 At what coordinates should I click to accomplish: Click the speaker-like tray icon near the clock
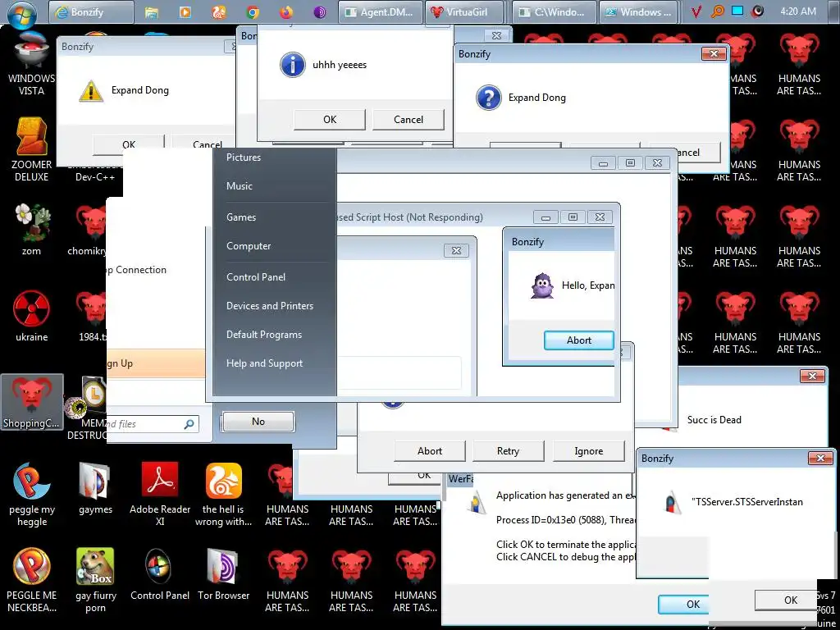[x=757, y=11]
